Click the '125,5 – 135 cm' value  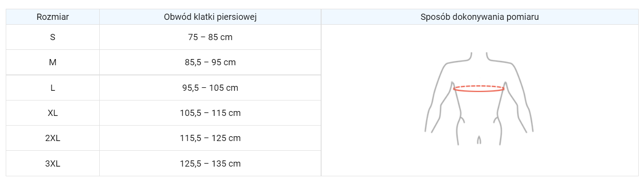210,163
